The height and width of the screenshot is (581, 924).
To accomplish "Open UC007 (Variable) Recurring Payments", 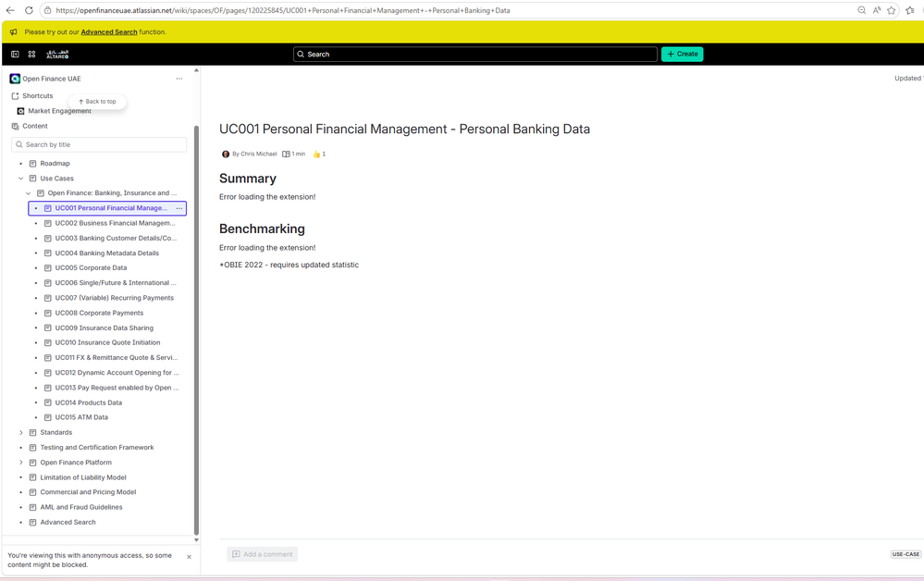I will [115, 298].
